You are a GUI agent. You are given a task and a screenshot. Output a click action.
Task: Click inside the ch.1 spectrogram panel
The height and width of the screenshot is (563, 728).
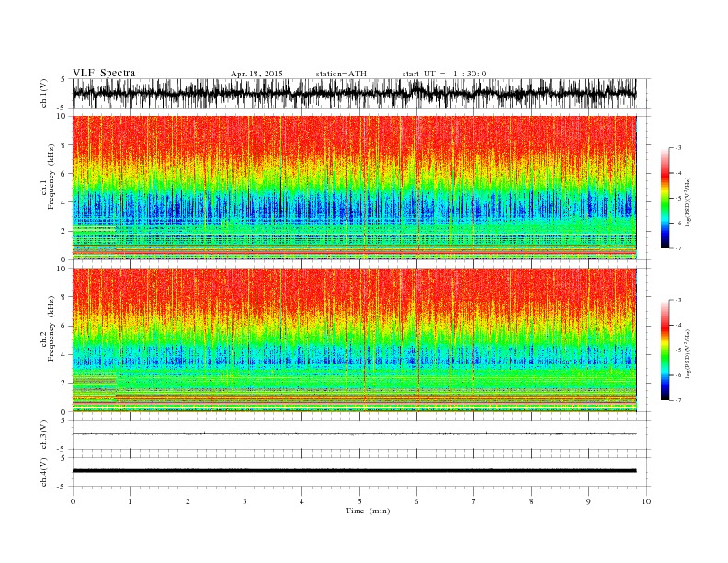click(354, 188)
